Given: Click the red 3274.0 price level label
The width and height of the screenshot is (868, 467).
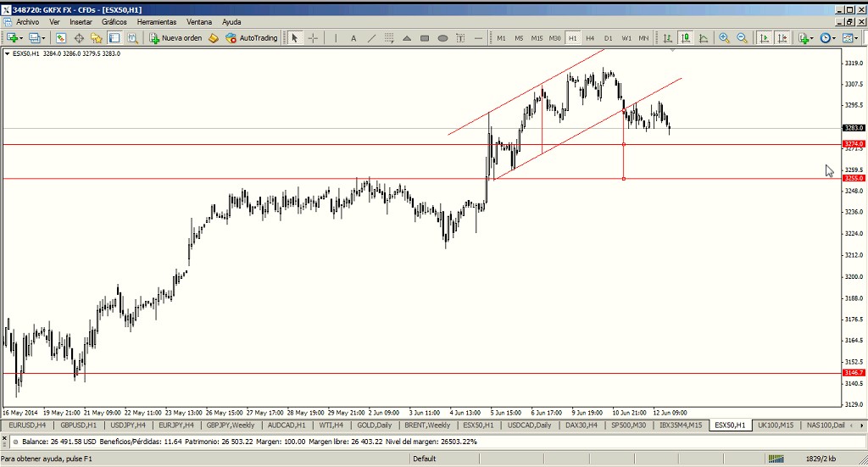Looking at the screenshot, I should (853, 144).
